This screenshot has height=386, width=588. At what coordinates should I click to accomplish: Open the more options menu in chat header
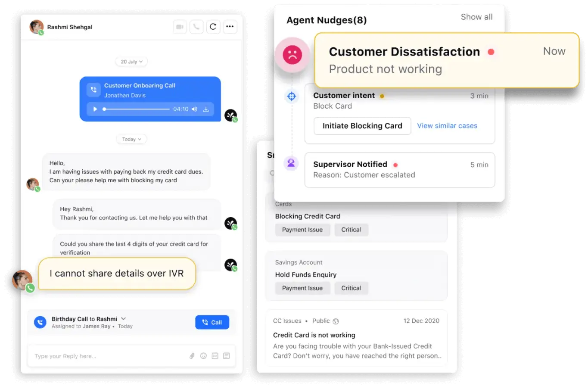[230, 27]
